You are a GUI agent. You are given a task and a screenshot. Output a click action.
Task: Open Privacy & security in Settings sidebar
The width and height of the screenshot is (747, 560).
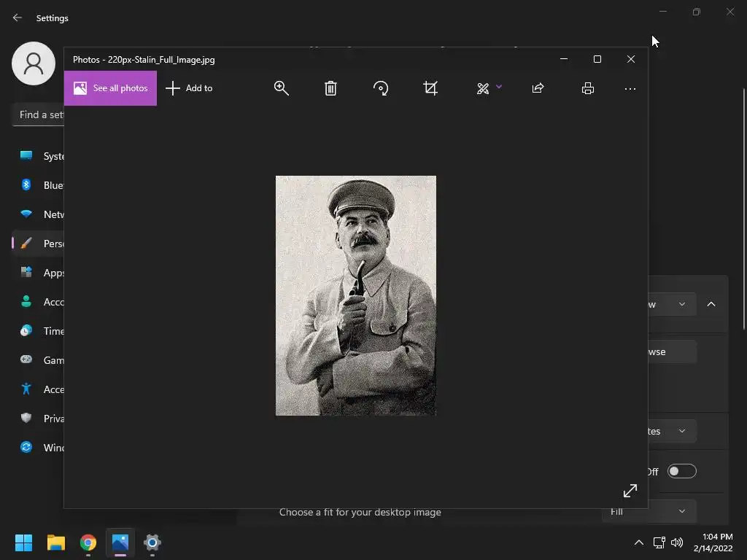coord(38,418)
